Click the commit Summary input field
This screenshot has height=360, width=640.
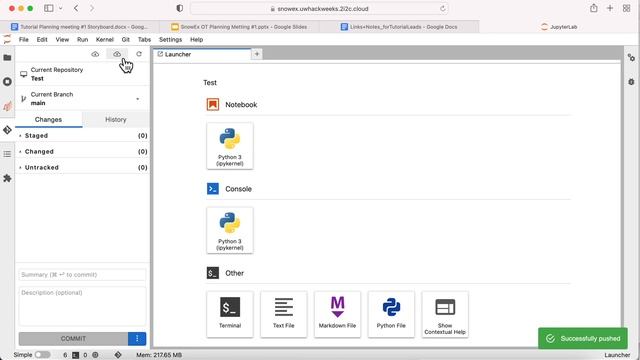82,275
